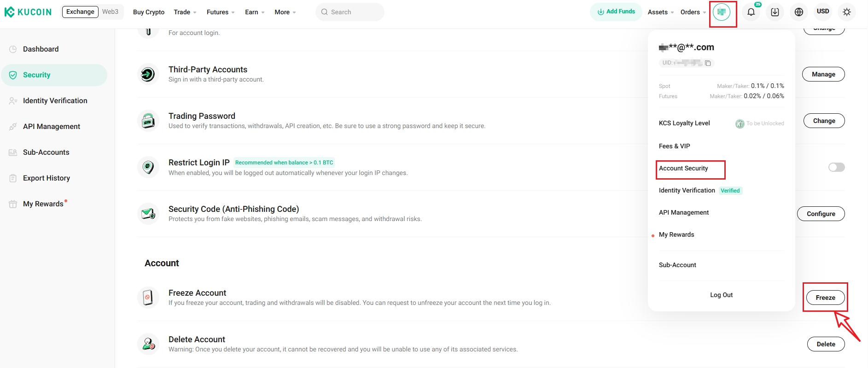Switch to the Exchange tab
The image size is (868, 368).
click(80, 12)
